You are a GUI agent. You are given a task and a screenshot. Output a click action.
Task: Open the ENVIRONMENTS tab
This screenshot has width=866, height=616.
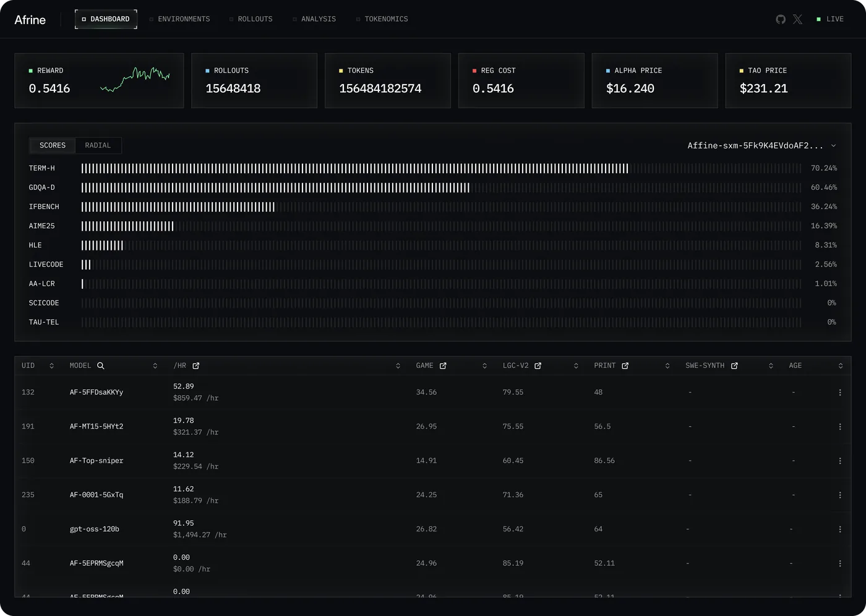coord(179,19)
